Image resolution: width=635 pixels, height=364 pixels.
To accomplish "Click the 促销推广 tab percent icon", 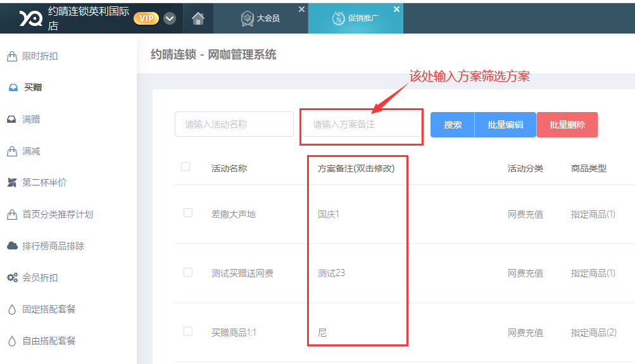I will (339, 18).
